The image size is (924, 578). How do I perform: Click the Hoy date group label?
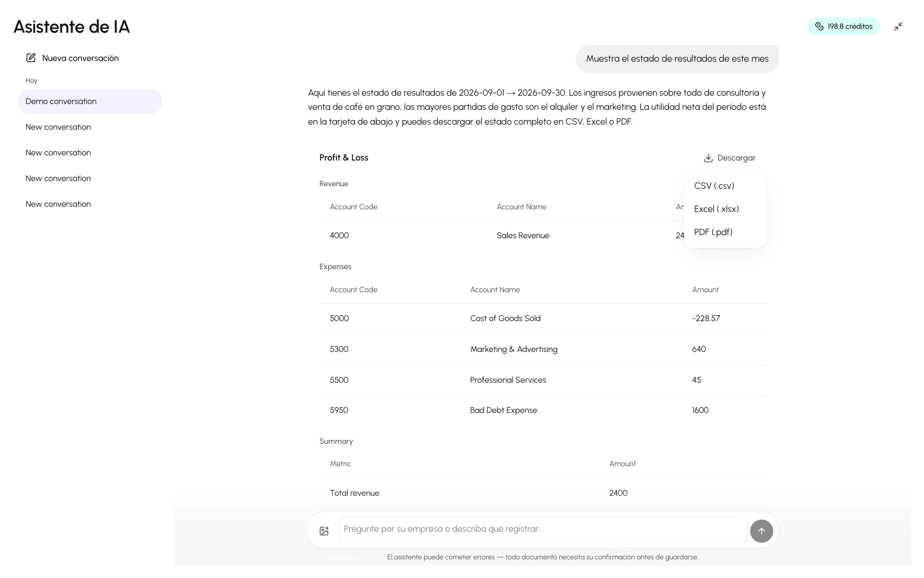(x=31, y=81)
